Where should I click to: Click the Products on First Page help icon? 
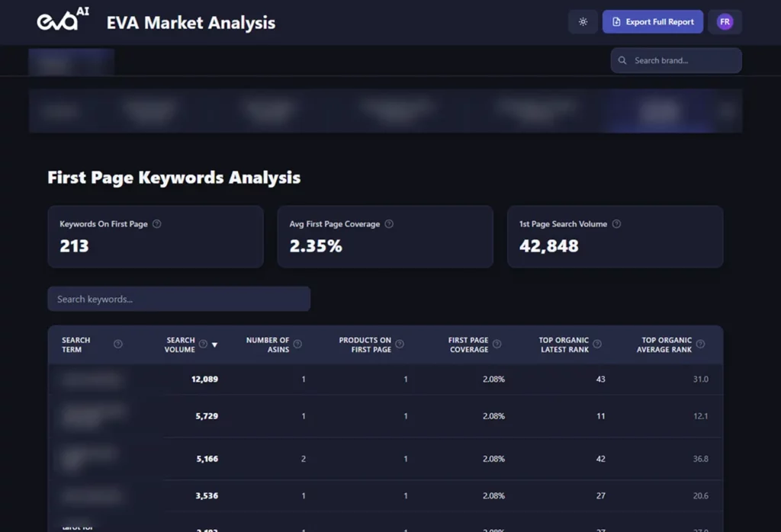coord(400,345)
